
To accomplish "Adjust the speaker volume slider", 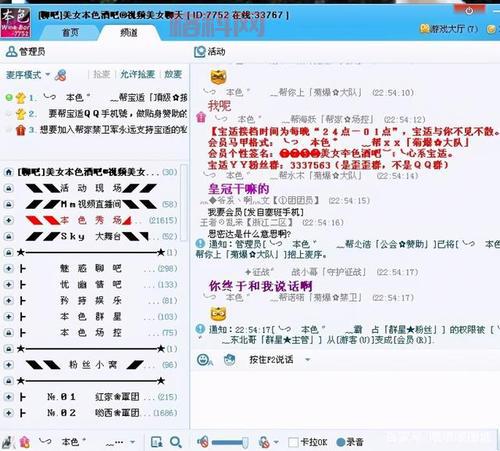I will [229, 443].
